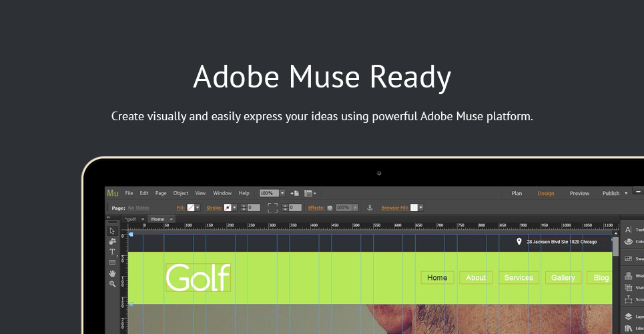The image size is (644, 334).
Task: Open the zoom level dropdown arrow
Action: click(x=282, y=193)
